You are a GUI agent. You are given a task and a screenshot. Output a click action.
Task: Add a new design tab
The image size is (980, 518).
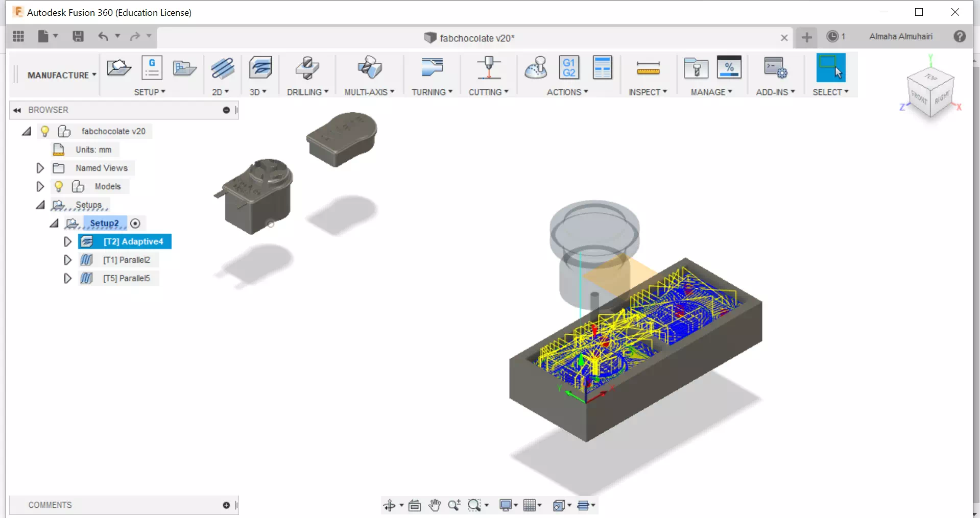pos(807,37)
